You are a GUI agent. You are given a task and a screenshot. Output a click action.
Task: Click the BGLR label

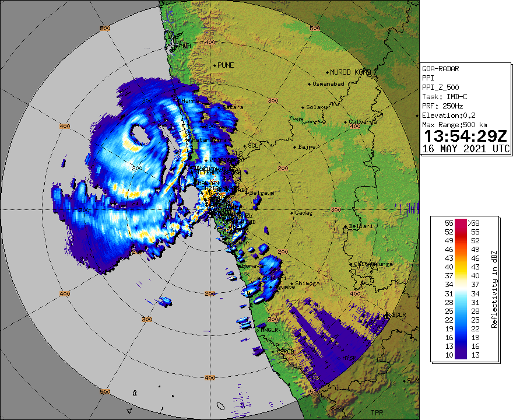point(399,314)
